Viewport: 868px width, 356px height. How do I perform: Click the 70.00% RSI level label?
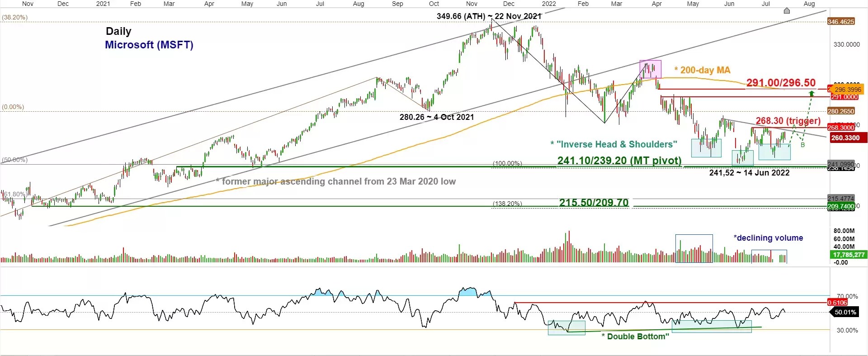point(847,297)
